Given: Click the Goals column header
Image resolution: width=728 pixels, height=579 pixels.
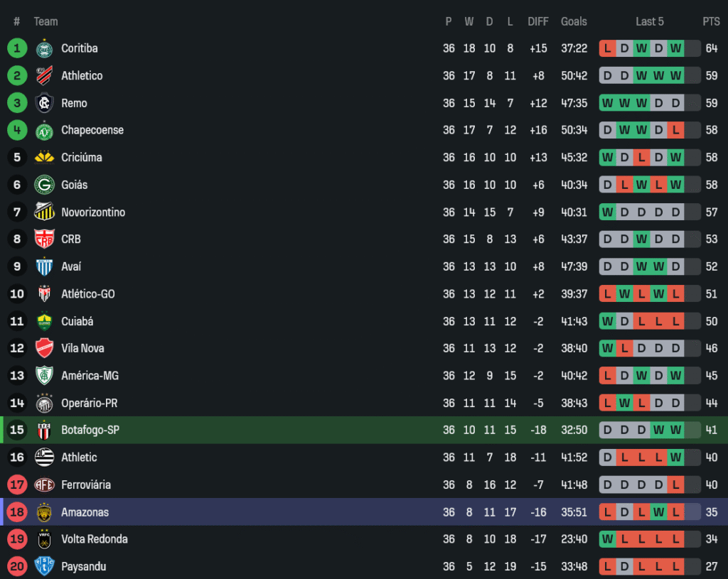Looking at the screenshot, I should pos(574,21).
